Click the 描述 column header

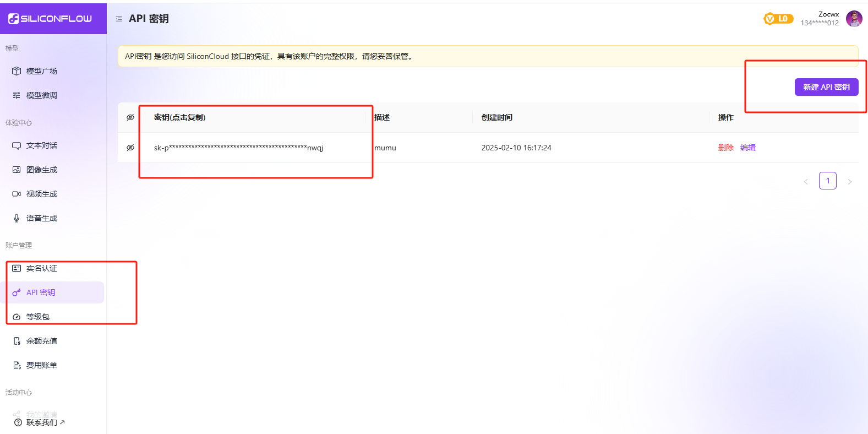[x=382, y=117]
